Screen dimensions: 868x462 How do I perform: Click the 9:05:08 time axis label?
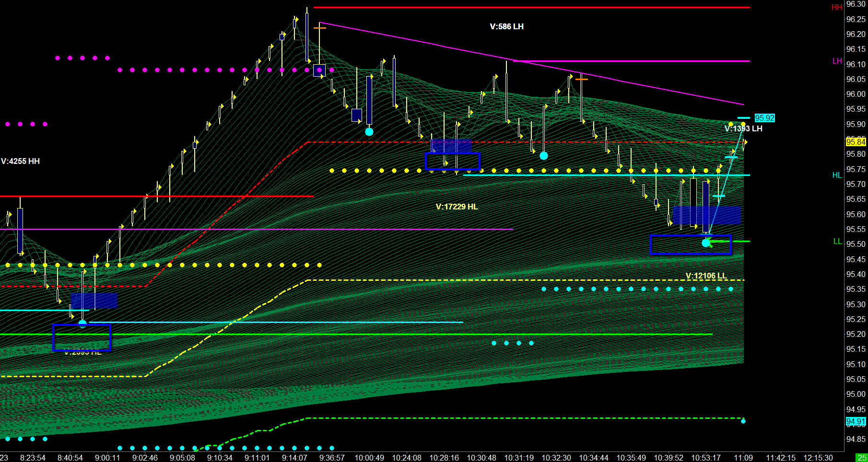pos(182,458)
